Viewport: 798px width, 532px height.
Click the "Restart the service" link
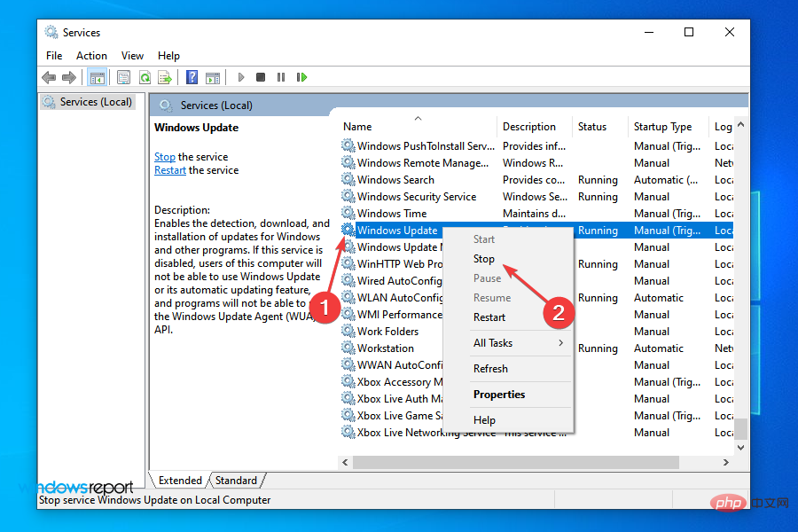169,169
